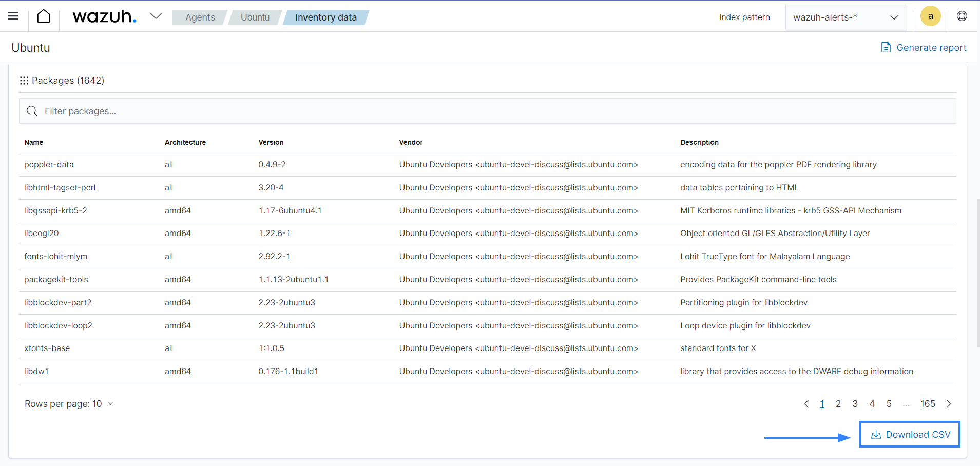Select the Ubuntu breadcrumb

255,17
